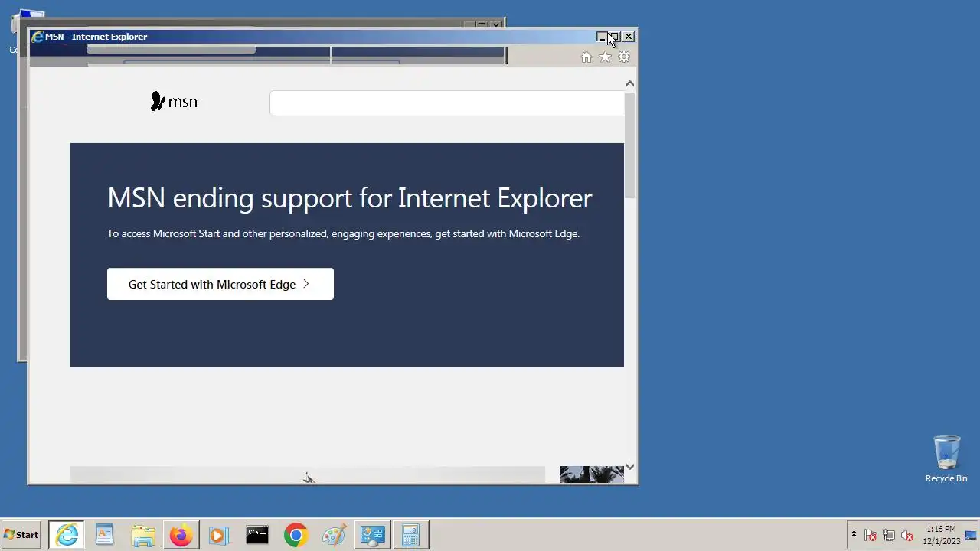This screenshot has width=980, height=551.
Task: Click the Action Center flag tray icon
Action: coord(871,535)
